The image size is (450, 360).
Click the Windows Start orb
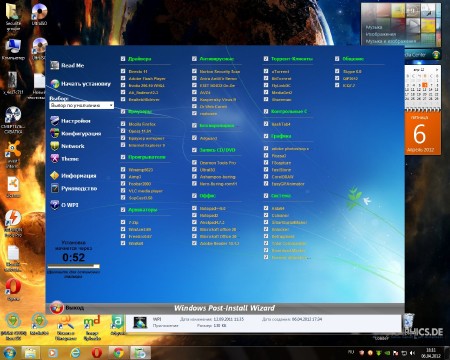click(10, 353)
